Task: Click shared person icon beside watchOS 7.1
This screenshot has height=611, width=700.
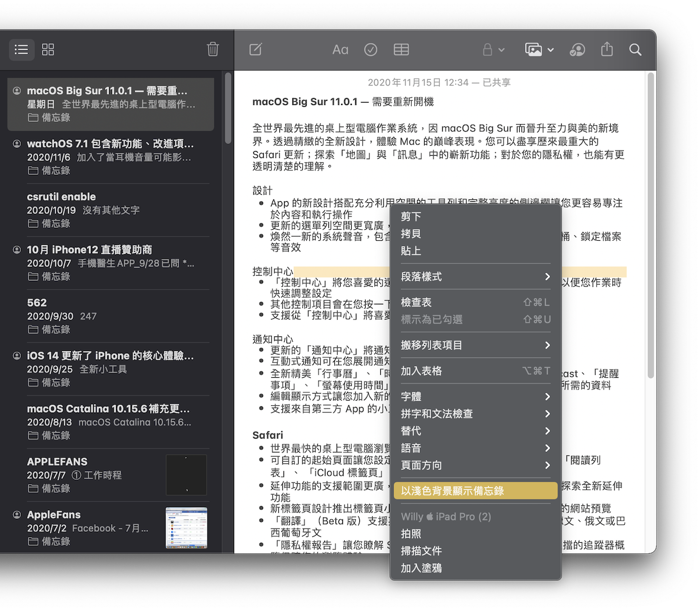Action: 17,143
